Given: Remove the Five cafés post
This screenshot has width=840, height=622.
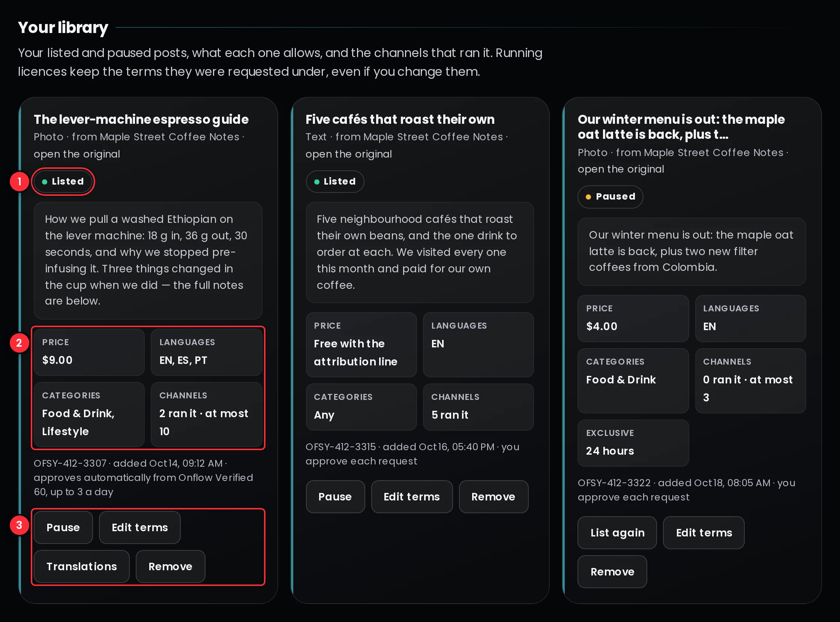Looking at the screenshot, I should (493, 497).
